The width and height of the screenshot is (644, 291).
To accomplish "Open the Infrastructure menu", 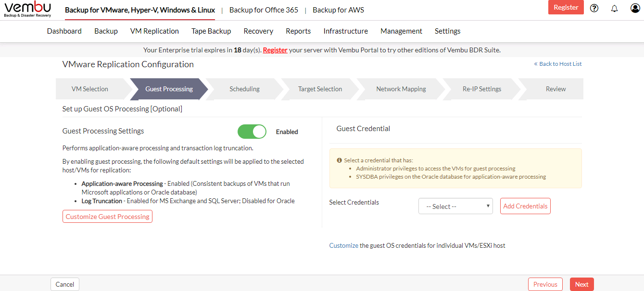I will 346,31.
